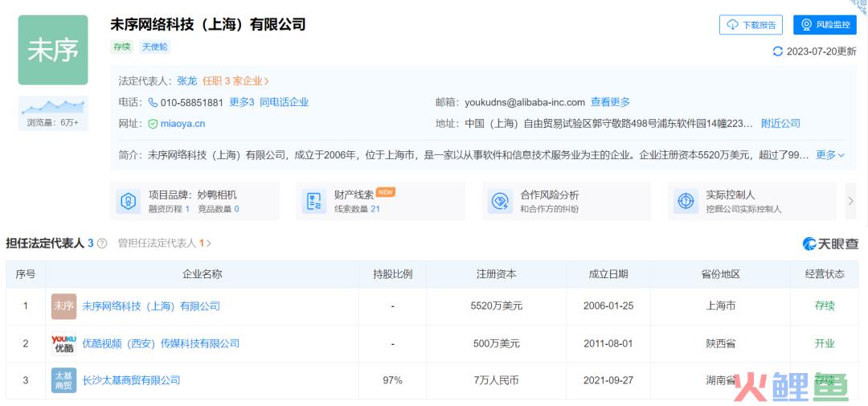Open 长沙太基商贸有限公司 link

(131, 380)
